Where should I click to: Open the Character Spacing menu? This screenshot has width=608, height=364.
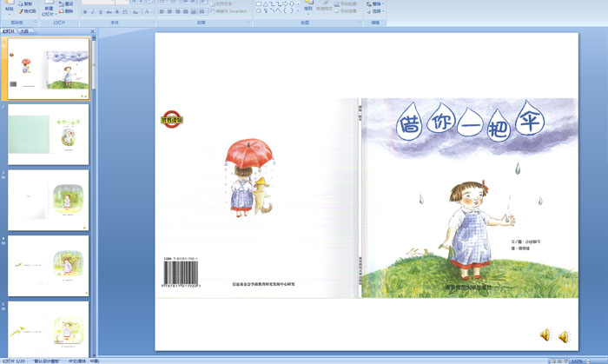tap(125, 12)
